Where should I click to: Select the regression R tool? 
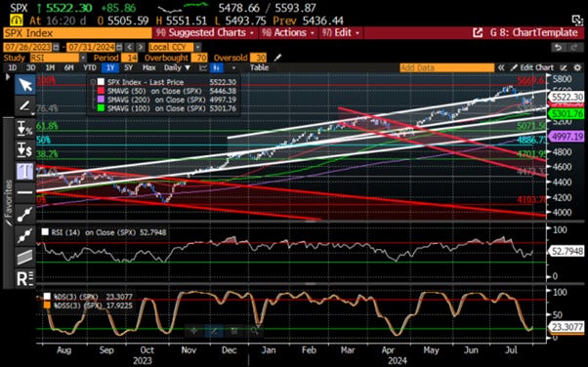[24, 278]
